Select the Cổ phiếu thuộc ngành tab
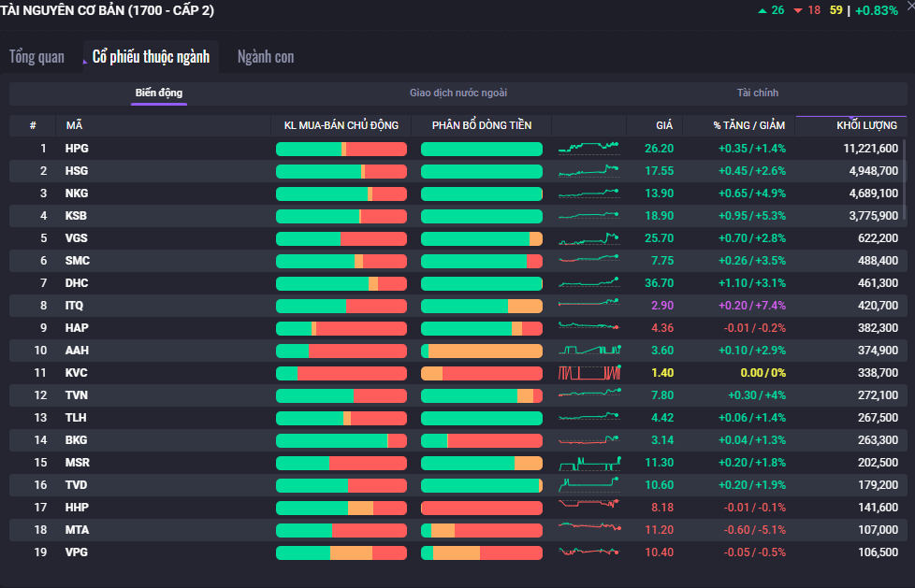The width and height of the screenshot is (915, 588). tap(151, 57)
